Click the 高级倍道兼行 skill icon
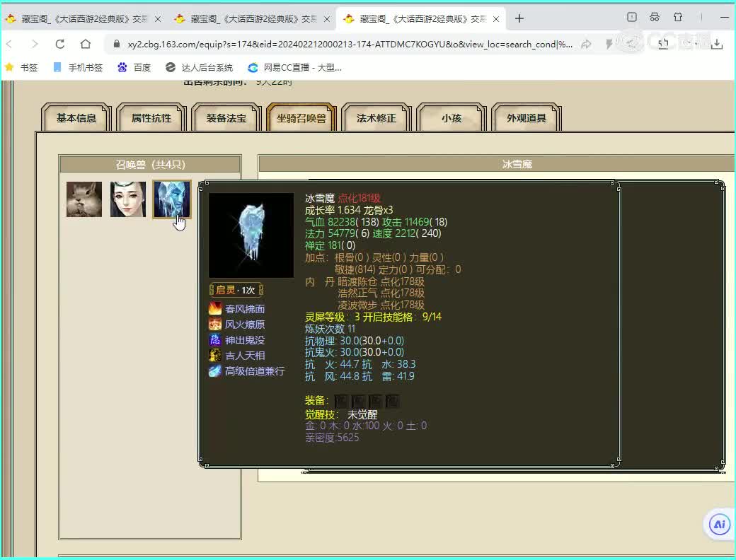Screen dimensions: 736x560 [215, 371]
